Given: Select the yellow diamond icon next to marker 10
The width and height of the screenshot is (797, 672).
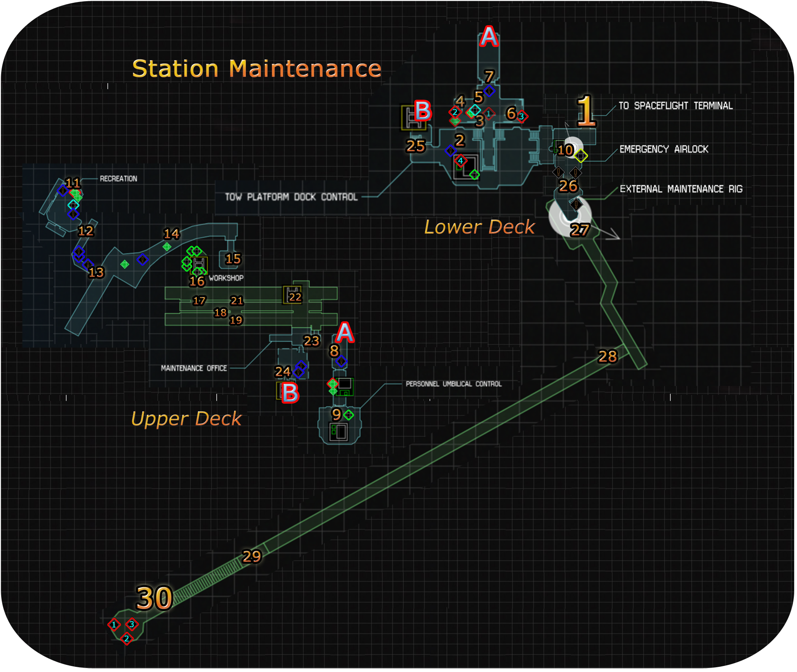Looking at the screenshot, I should click(x=581, y=155).
